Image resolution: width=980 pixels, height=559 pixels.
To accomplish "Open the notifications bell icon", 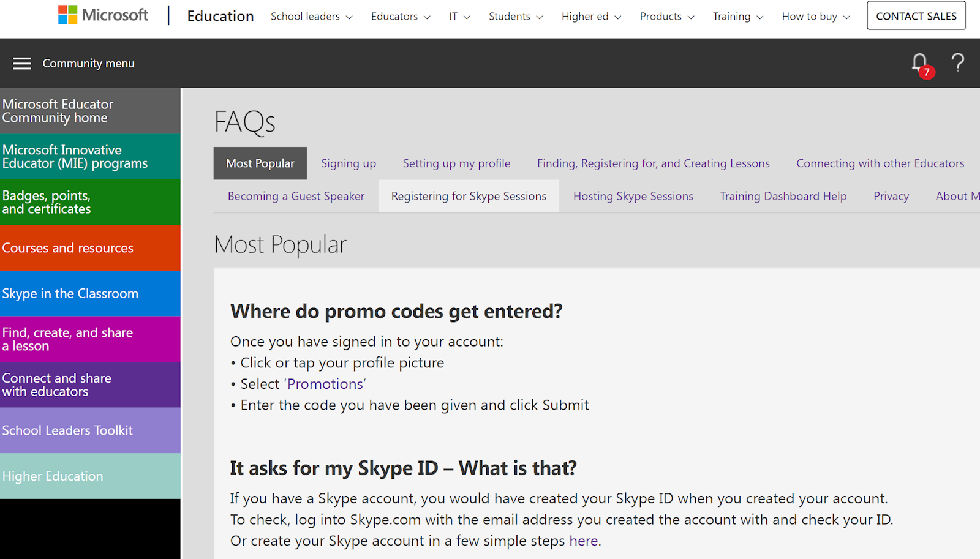I will pyautogui.click(x=919, y=63).
